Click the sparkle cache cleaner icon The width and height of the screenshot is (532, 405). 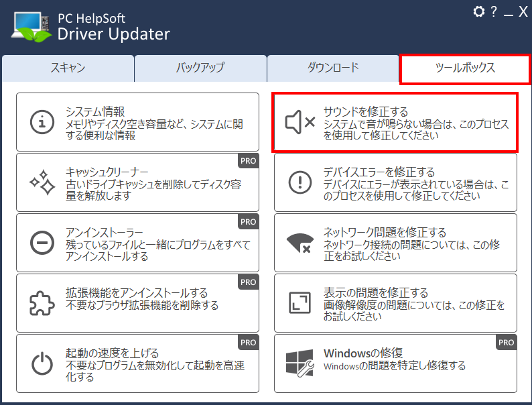42,182
